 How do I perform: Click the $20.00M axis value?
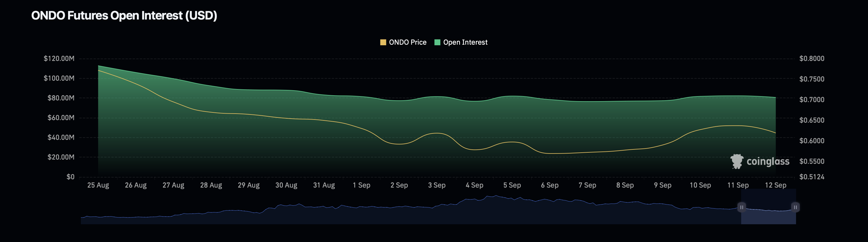(x=61, y=157)
